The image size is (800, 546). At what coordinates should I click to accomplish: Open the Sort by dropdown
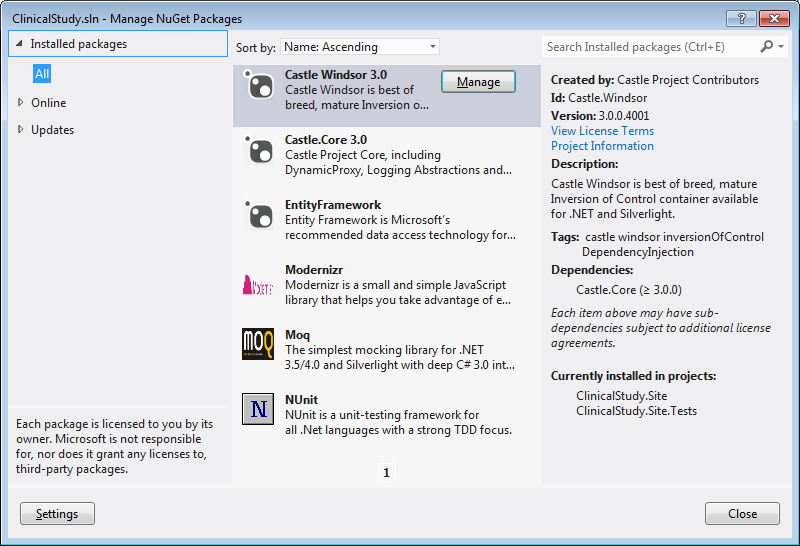[x=360, y=47]
